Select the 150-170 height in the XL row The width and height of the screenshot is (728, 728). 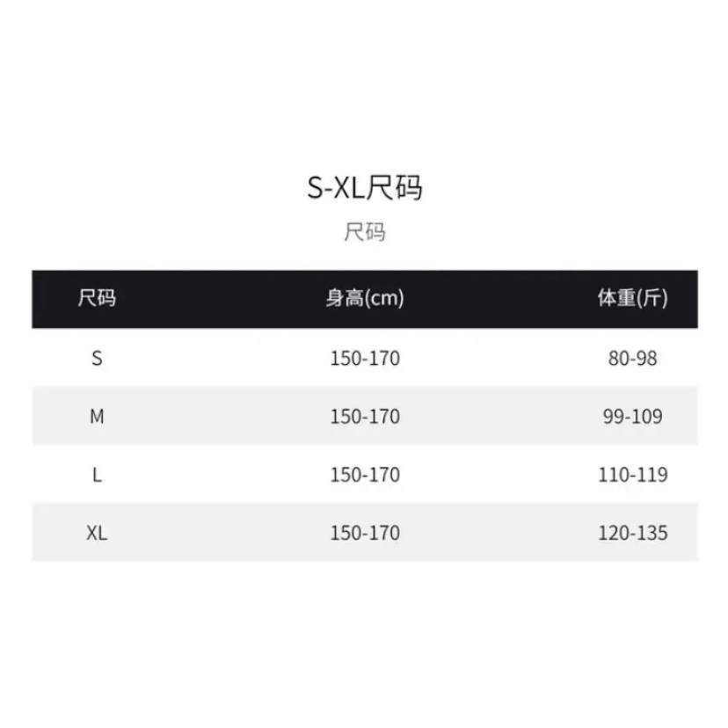click(364, 533)
